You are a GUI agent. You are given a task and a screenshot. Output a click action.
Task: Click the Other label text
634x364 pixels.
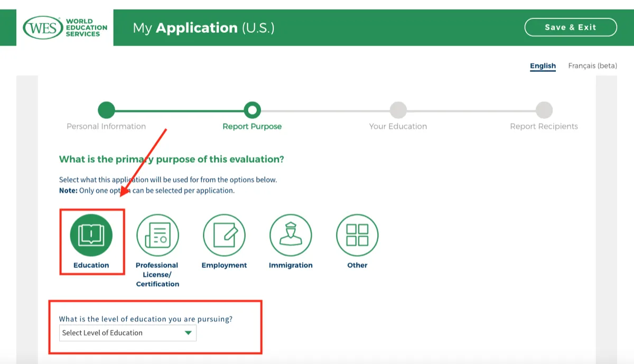point(357,265)
